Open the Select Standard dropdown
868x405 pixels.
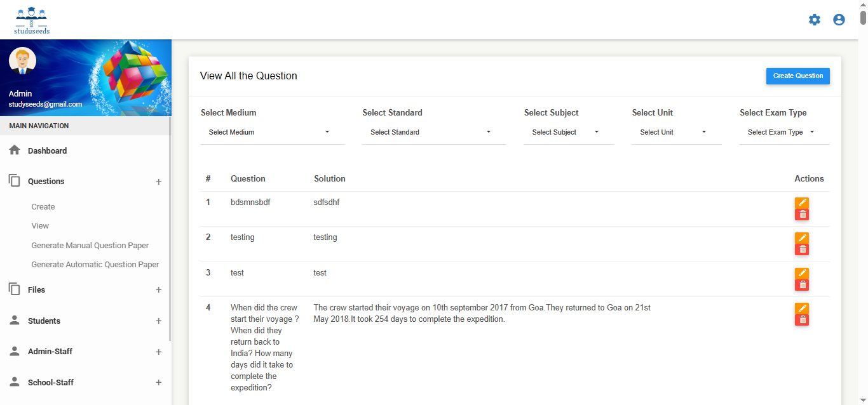point(433,132)
